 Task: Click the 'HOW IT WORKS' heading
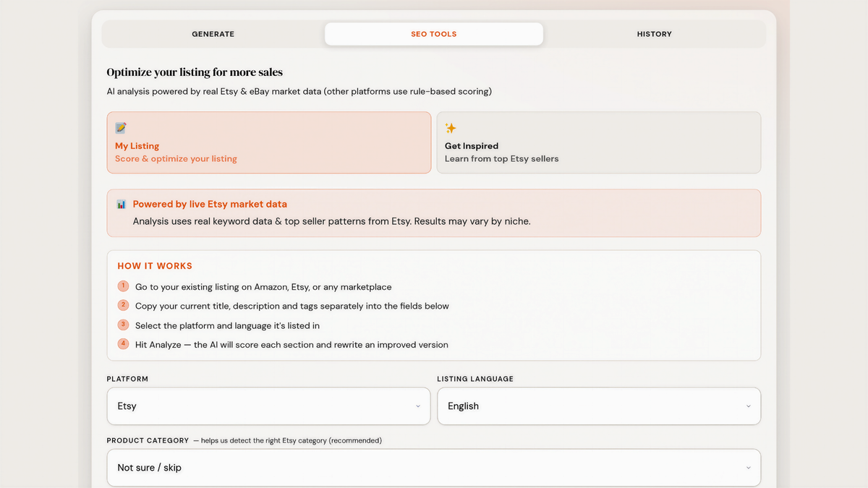155,266
